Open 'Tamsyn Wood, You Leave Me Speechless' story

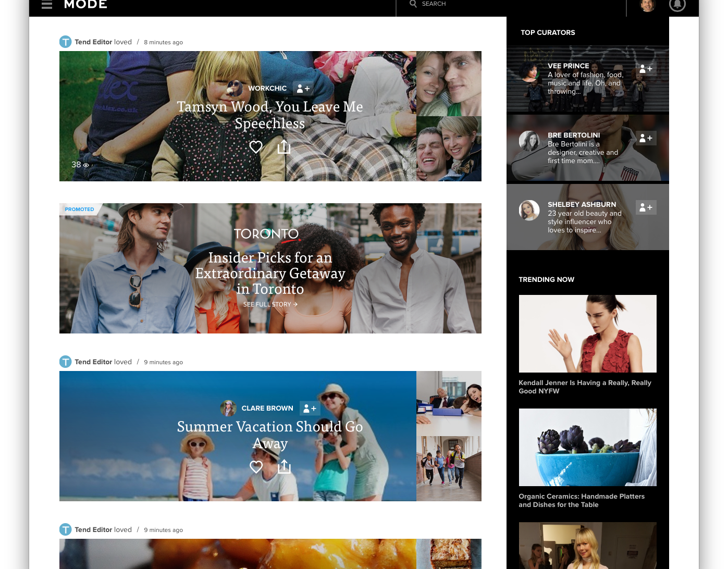tap(270, 115)
